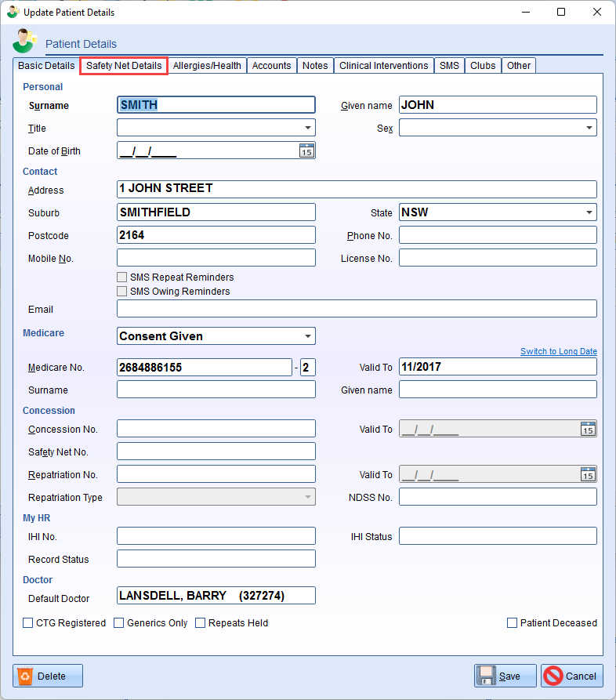
Task: Click the Patient Details person icon
Action: tap(24, 42)
